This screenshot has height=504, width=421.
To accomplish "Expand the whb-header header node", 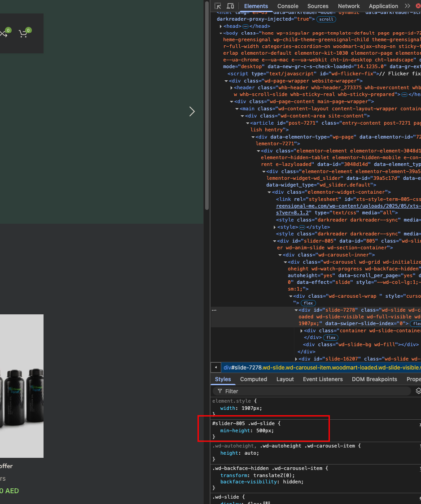I will point(231,88).
